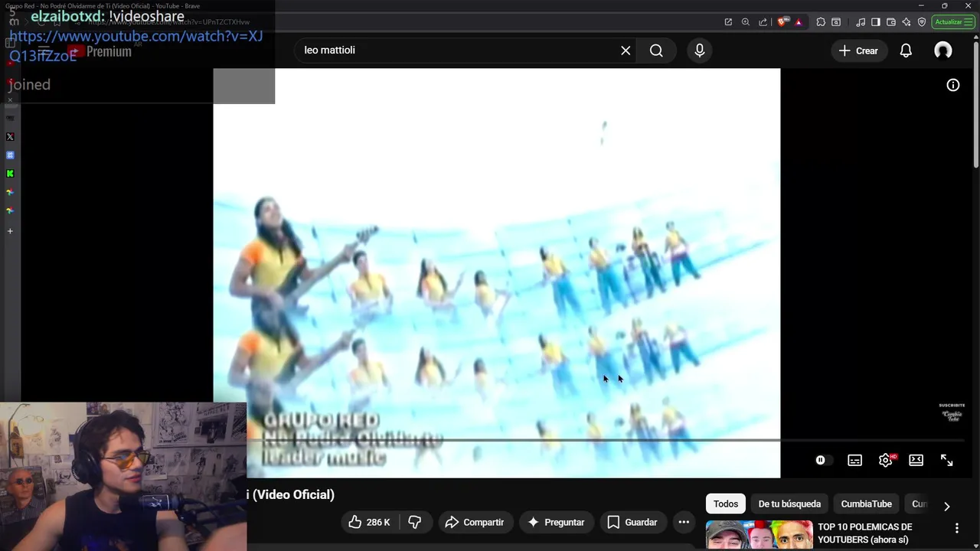Screen dimensions: 980x551
Task: Open browser extensions puzzle icon
Action: click(821, 22)
